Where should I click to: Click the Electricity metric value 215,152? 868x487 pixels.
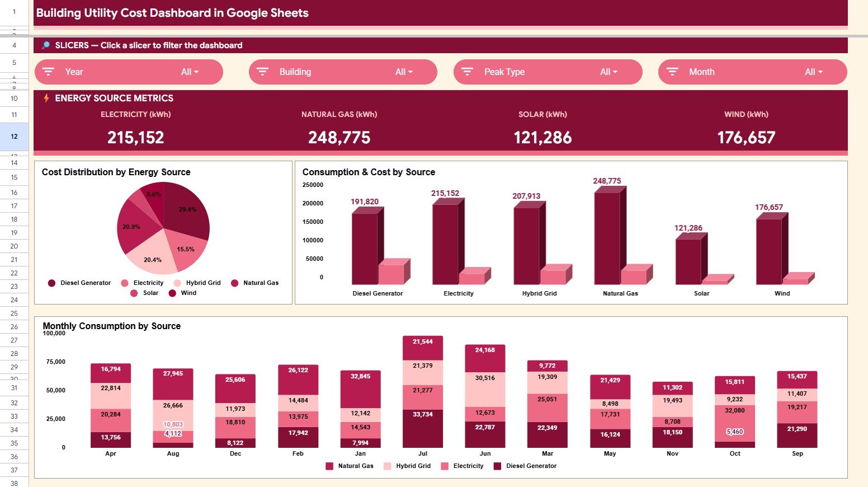tap(135, 138)
